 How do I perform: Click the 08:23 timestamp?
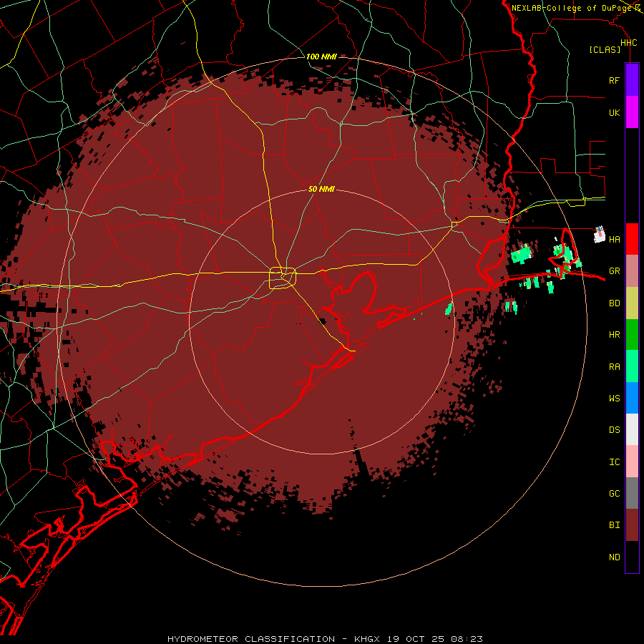pyautogui.click(x=467, y=639)
